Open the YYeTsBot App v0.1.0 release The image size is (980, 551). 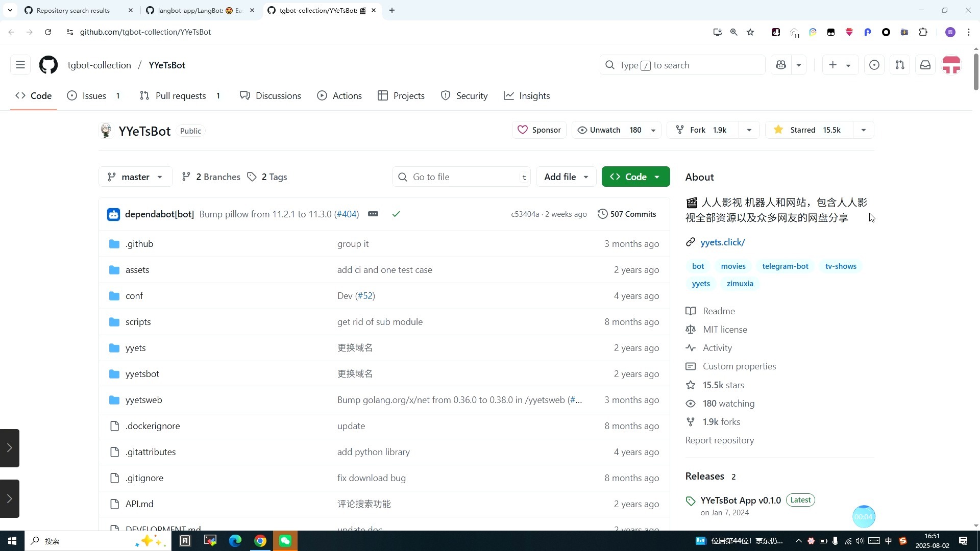click(741, 500)
